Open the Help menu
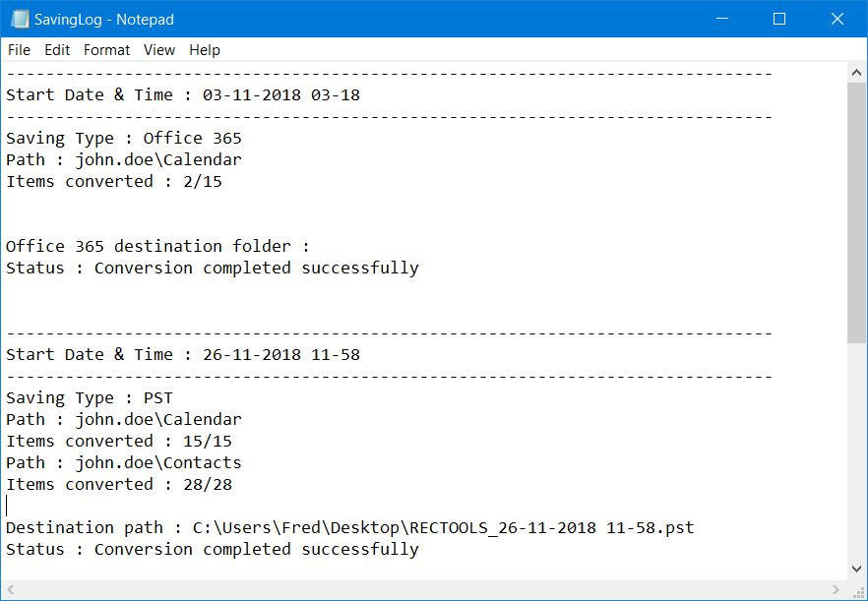 tap(205, 50)
